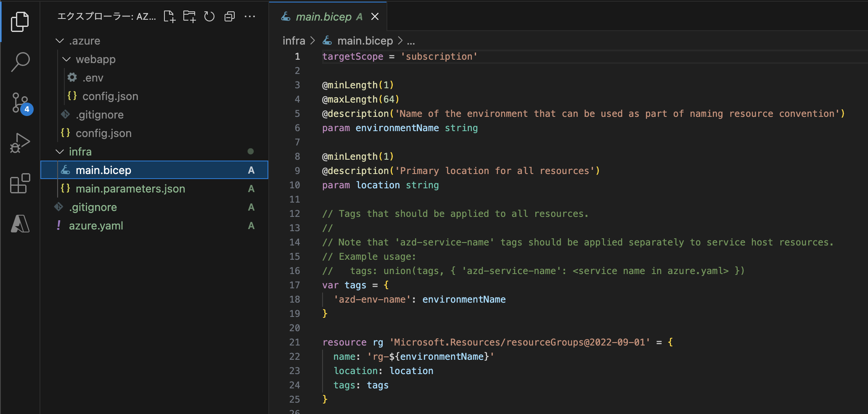Image resolution: width=868 pixels, height=414 pixels.
Task: Open Source Control view with 4 changes
Action: [21, 103]
